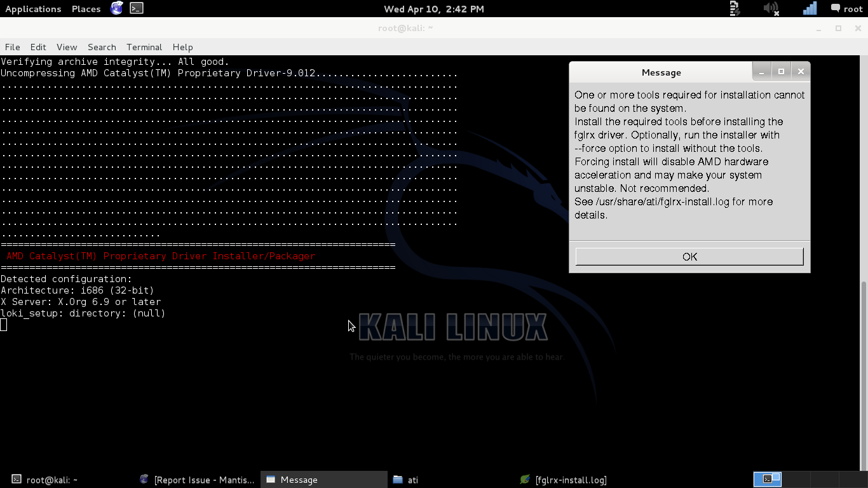Maximize the root@kali terminal window
This screenshot has width=868, height=488.
click(838, 29)
